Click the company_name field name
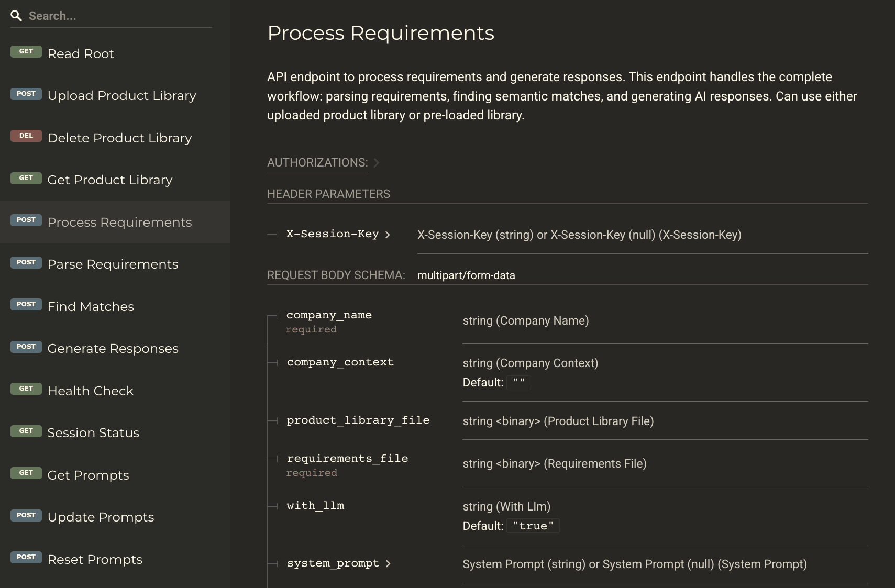 329,315
